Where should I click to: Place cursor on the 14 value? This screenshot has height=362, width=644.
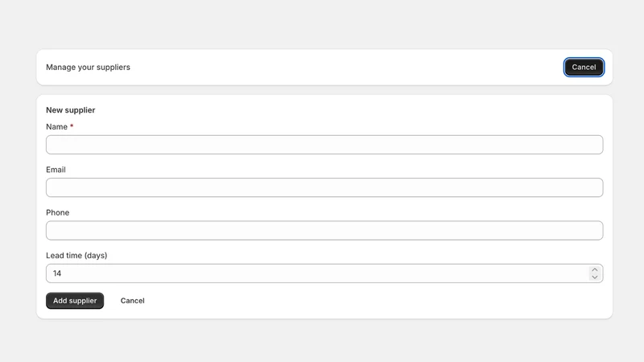coord(57,274)
